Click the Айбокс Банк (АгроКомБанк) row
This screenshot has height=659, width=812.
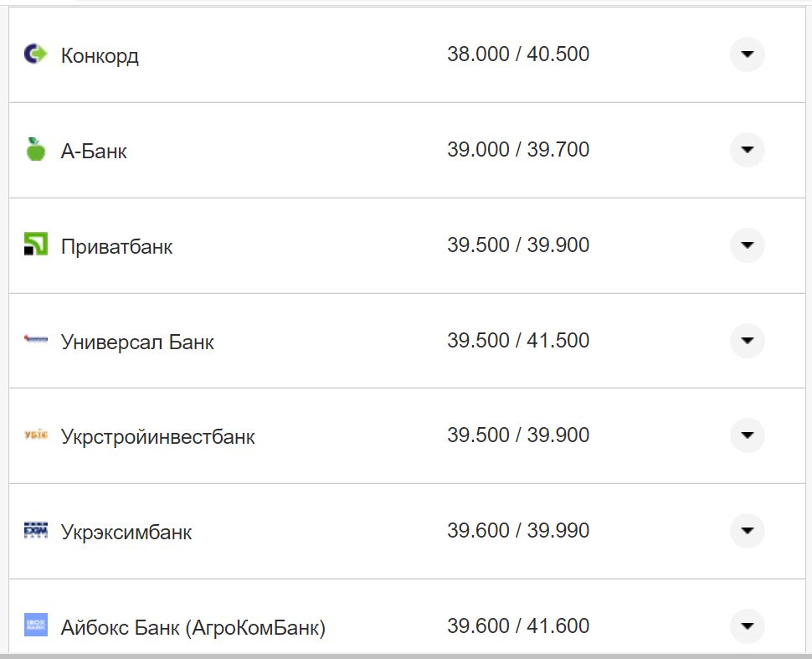pyautogui.click(x=335, y=626)
